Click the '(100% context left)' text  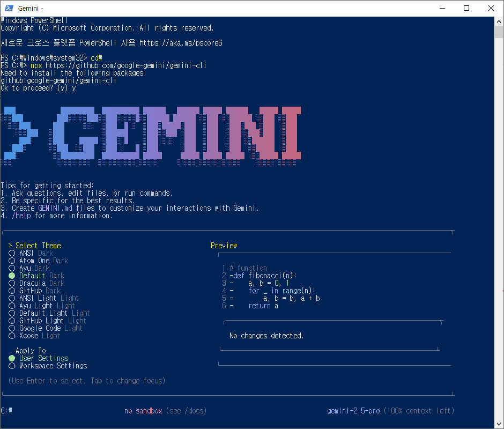point(419,411)
